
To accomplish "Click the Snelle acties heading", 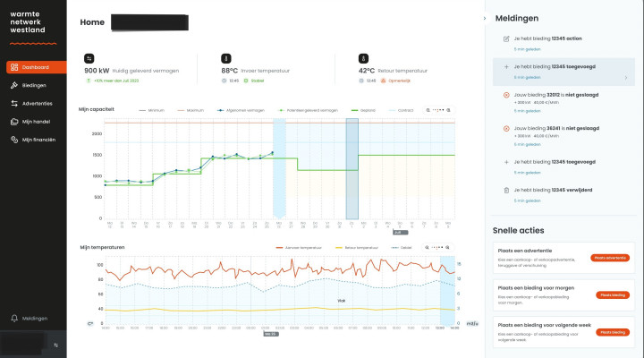I will click(x=518, y=231).
